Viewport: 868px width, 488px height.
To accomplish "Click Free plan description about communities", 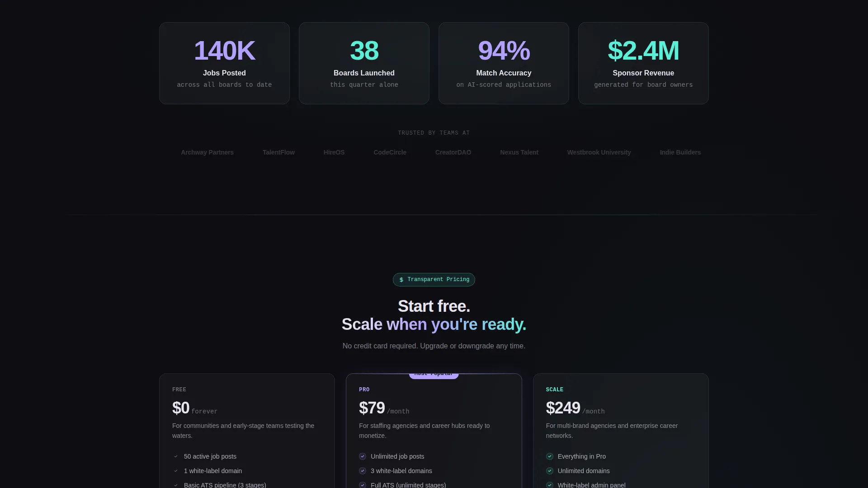I will 243,431.
